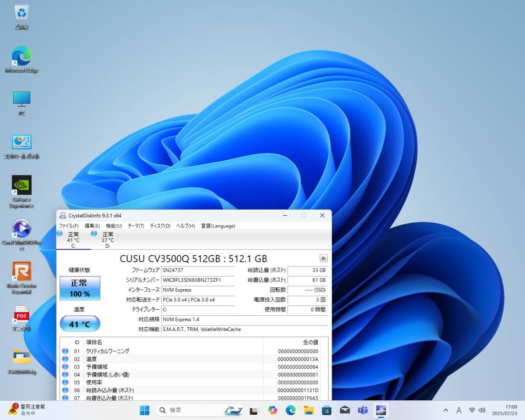The image size is (525, 420).
Task: Open the Microsoft Edge desktop shortcut
Action: pyautogui.click(x=21, y=59)
